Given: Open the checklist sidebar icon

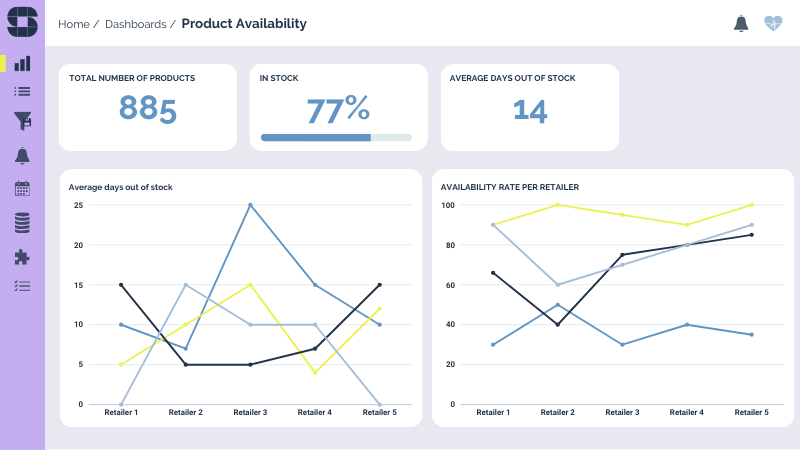Looking at the screenshot, I should pos(22,286).
